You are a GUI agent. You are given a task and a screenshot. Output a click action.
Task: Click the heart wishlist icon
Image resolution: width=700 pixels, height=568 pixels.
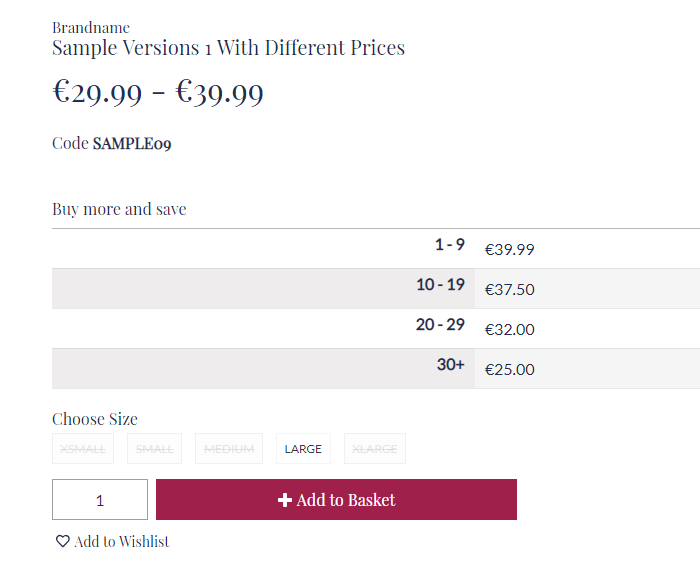pos(62,541)
